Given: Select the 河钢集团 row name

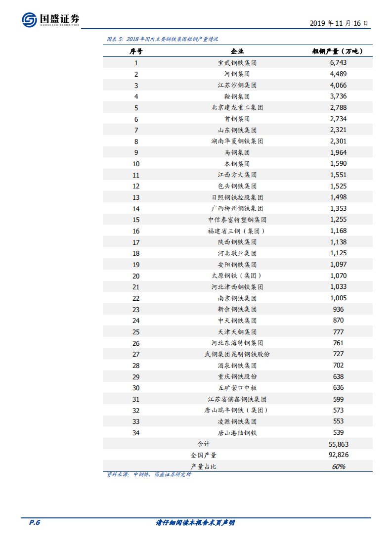Looking at the screenshot, I should pyautogui.click(x=237, y=74).
